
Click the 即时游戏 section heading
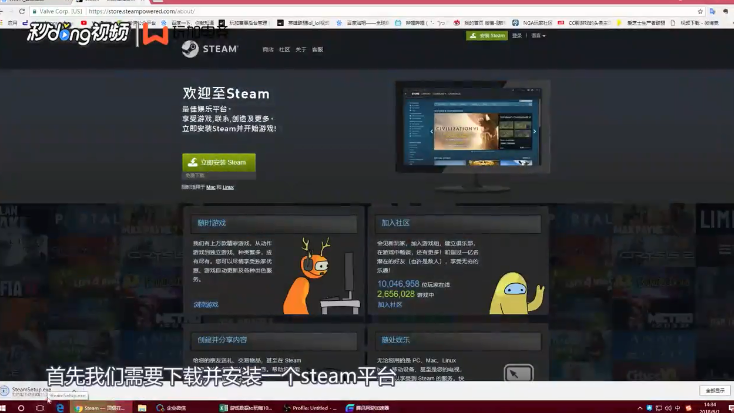[x=212, y=223]
